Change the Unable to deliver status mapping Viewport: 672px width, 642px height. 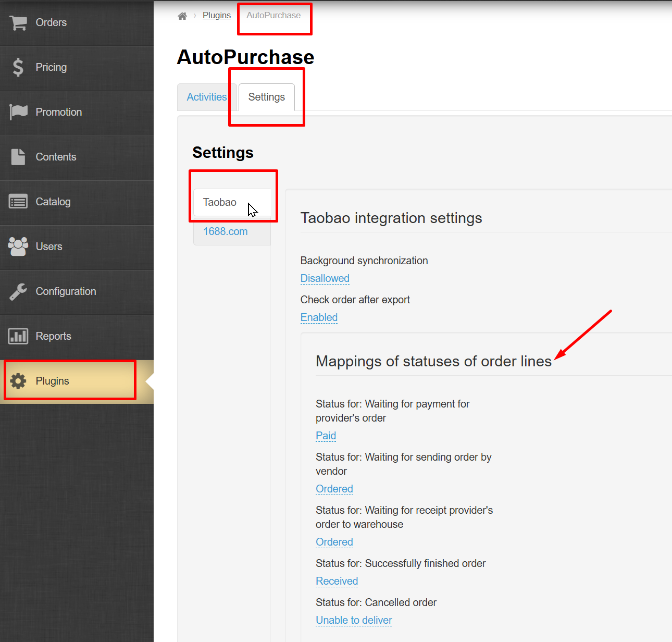click(354, 620)
